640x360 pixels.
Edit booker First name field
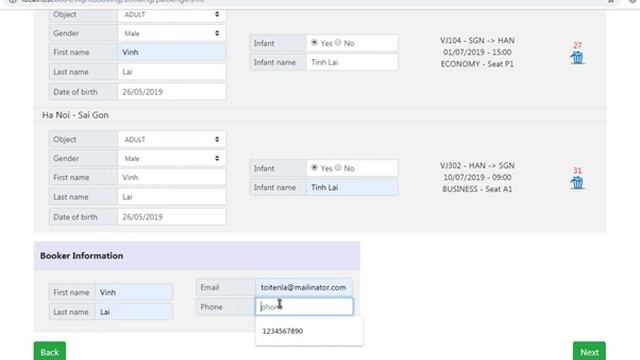(x=134, y=292)
